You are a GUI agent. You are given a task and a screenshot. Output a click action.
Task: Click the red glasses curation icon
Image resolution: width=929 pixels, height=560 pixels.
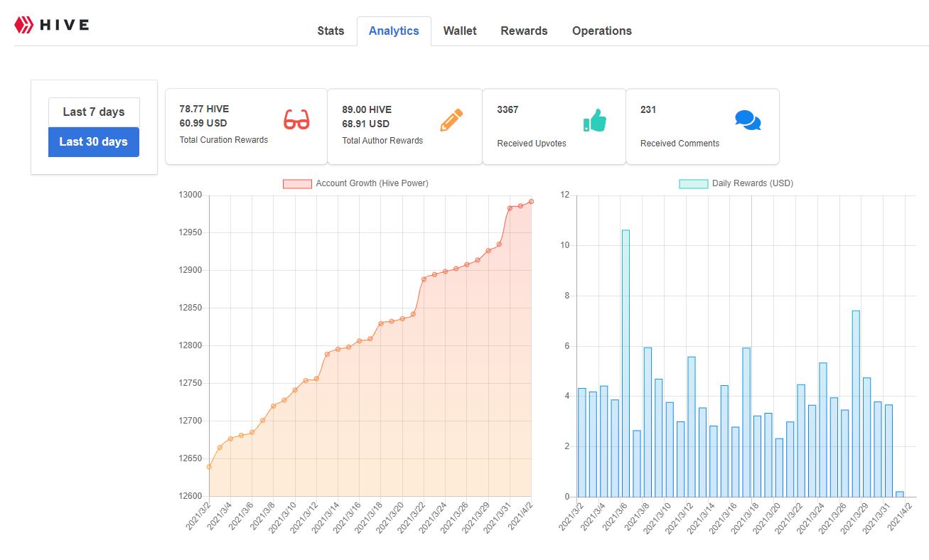tap(296, 119)
